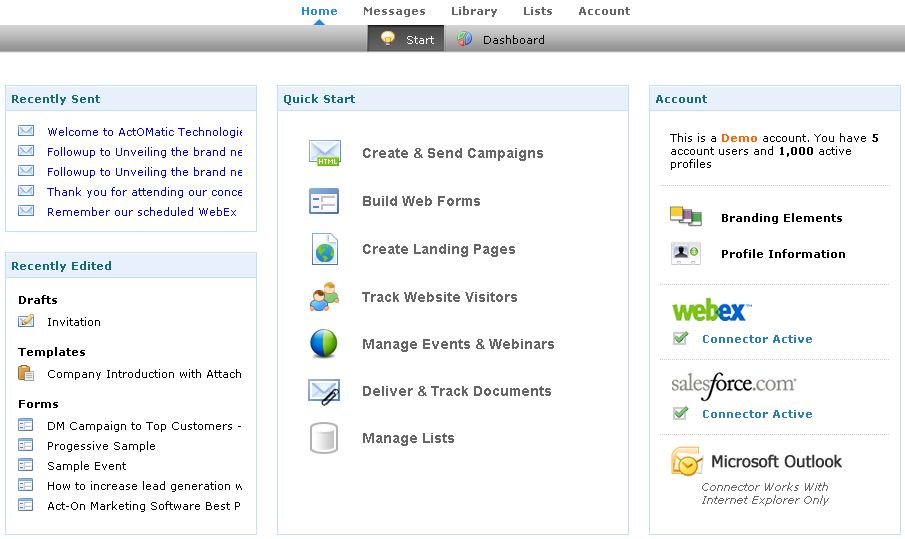Open DM Campaign to Top Customers form

[144, 426]
